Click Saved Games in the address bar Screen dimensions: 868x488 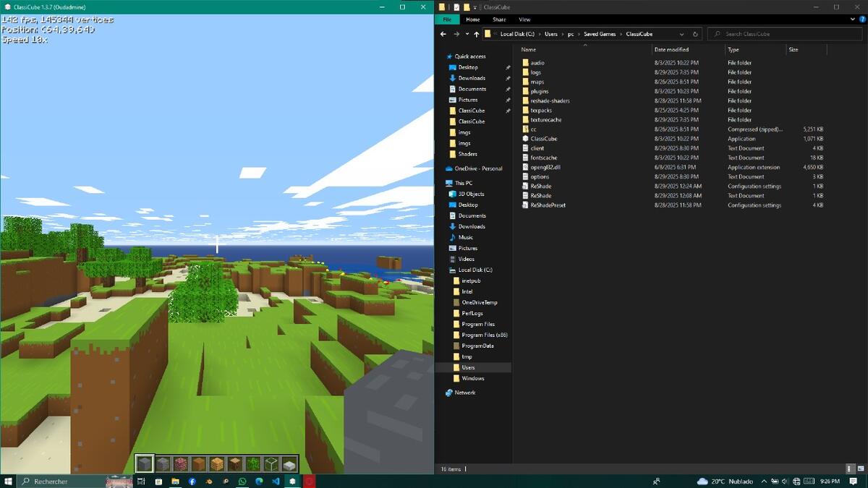(600, 34)
